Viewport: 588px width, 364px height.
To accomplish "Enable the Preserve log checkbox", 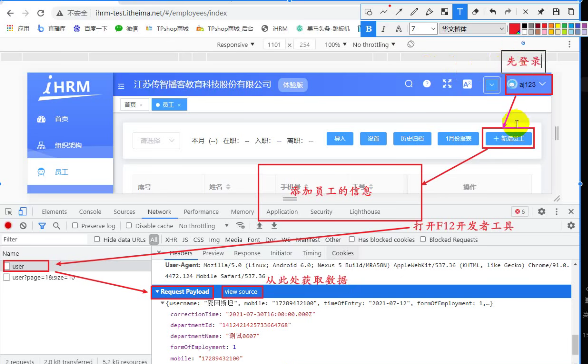I will 75,226.
